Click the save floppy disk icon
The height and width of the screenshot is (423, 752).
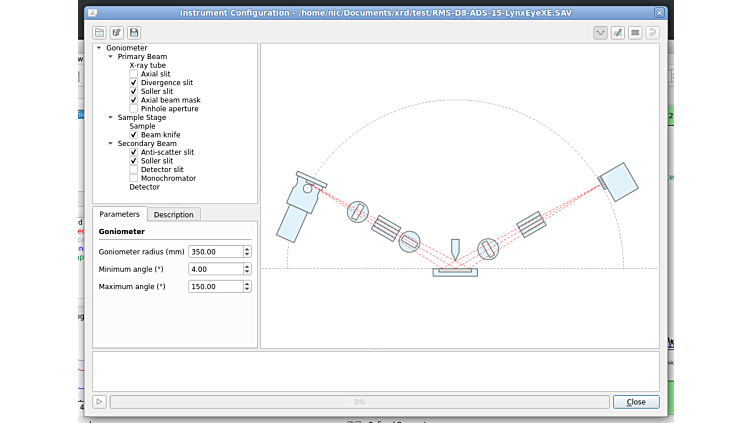[x=133, y=33]
